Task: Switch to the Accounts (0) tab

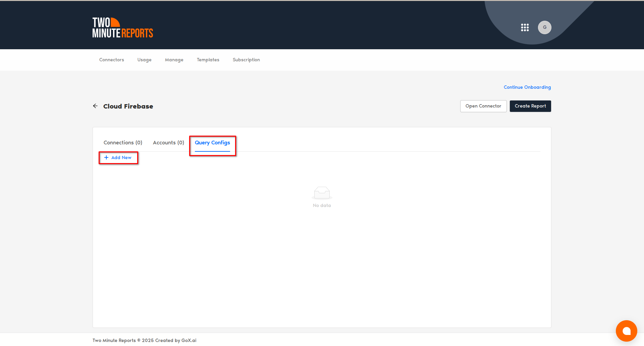Action: point(168,143)
